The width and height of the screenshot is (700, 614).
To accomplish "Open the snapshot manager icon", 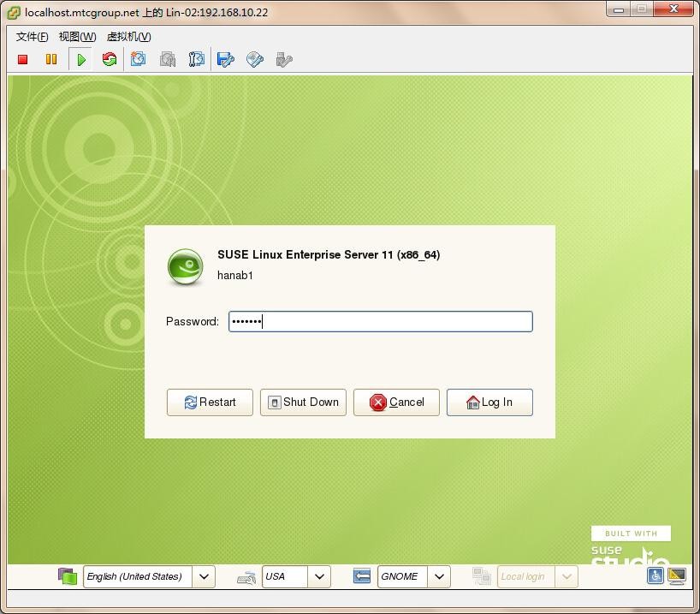I will click(x=197, y=59).
